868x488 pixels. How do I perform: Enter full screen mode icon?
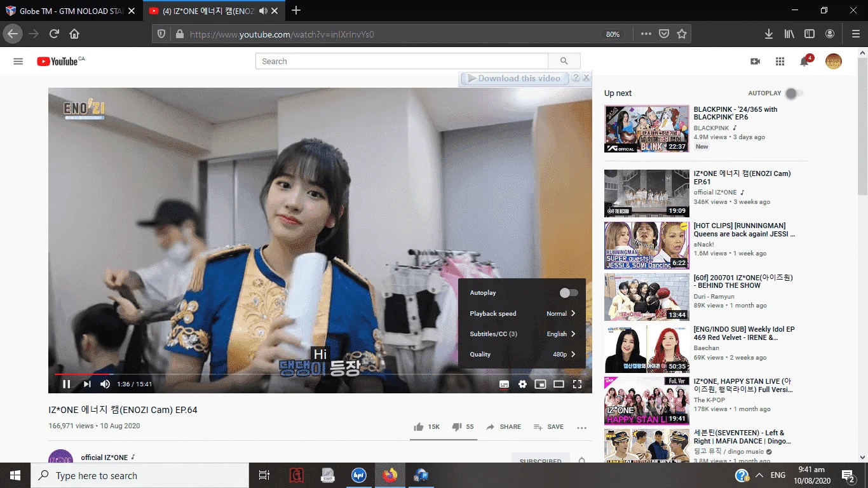(577, 384)
